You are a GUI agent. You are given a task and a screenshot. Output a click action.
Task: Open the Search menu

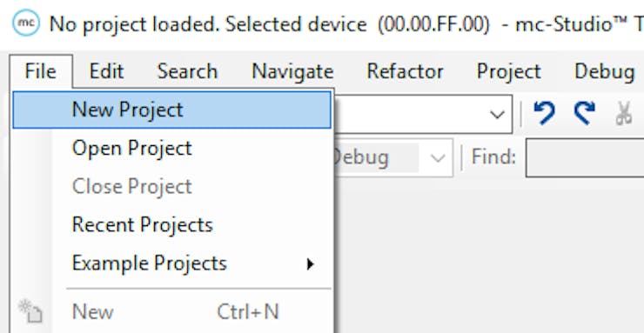click(187, 71)
